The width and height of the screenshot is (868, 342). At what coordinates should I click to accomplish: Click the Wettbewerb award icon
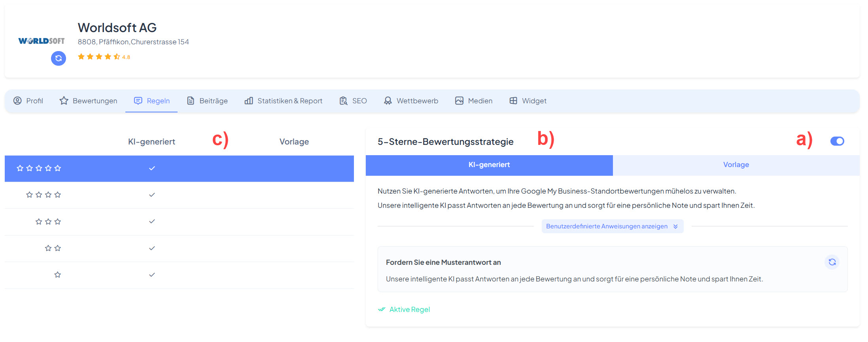click(388, 101)
